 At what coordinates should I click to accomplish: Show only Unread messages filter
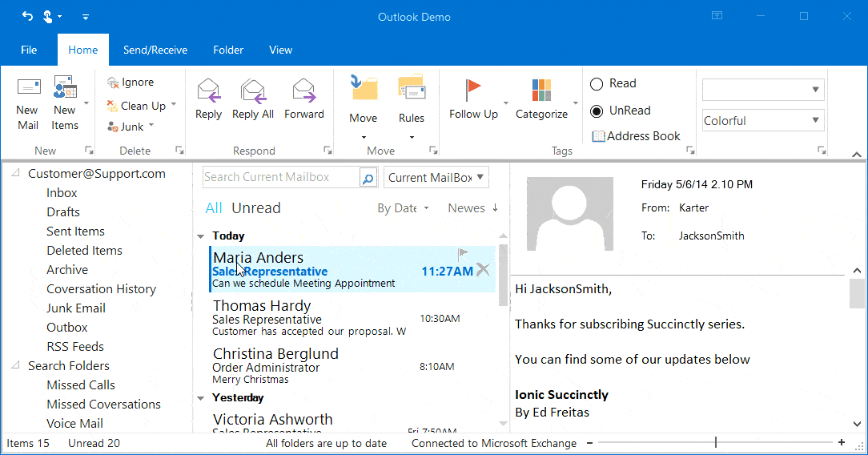click(256, 208)
